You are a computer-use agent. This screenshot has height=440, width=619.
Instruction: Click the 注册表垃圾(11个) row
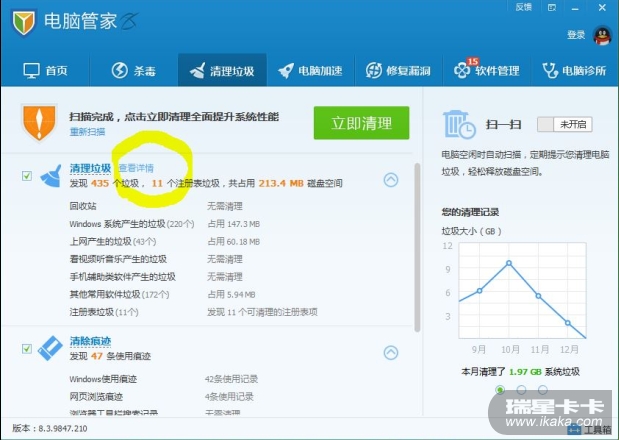193,312
